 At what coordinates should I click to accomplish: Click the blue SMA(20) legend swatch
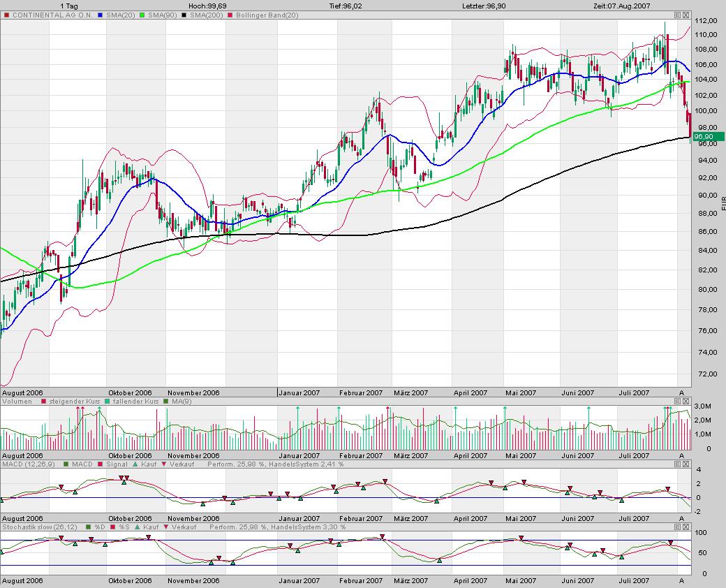[x=101, y=15]
